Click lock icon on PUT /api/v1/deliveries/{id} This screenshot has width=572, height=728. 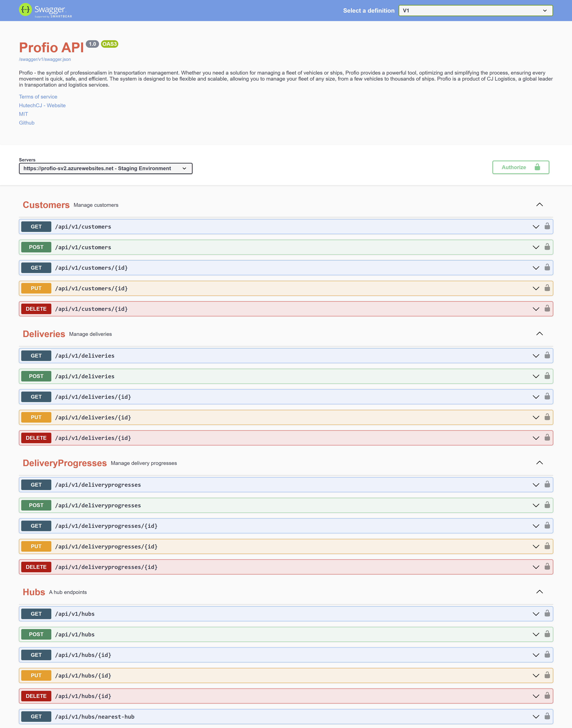[x=547, y=417]
